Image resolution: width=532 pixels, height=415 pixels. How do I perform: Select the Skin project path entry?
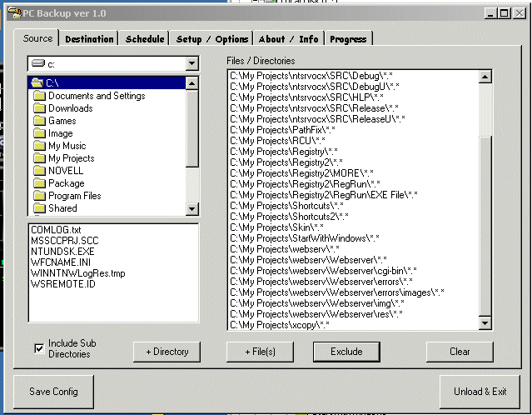pos(277,227)
